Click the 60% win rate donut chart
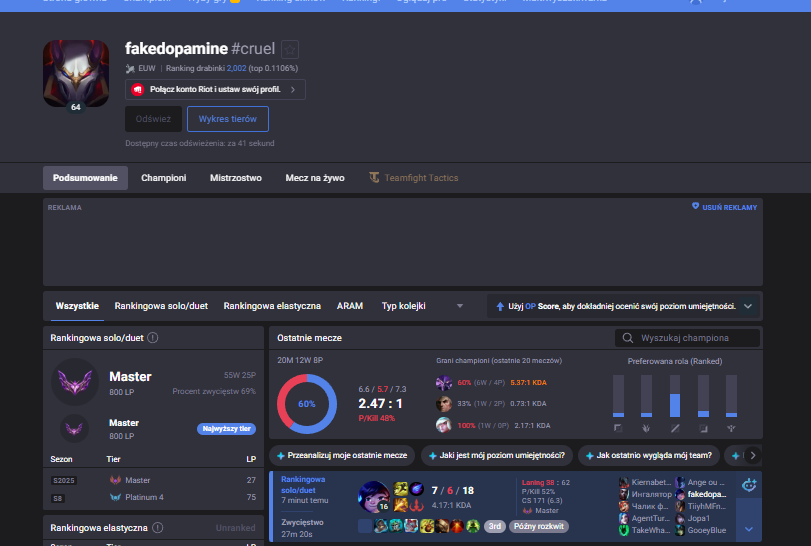 pos(307,404)
